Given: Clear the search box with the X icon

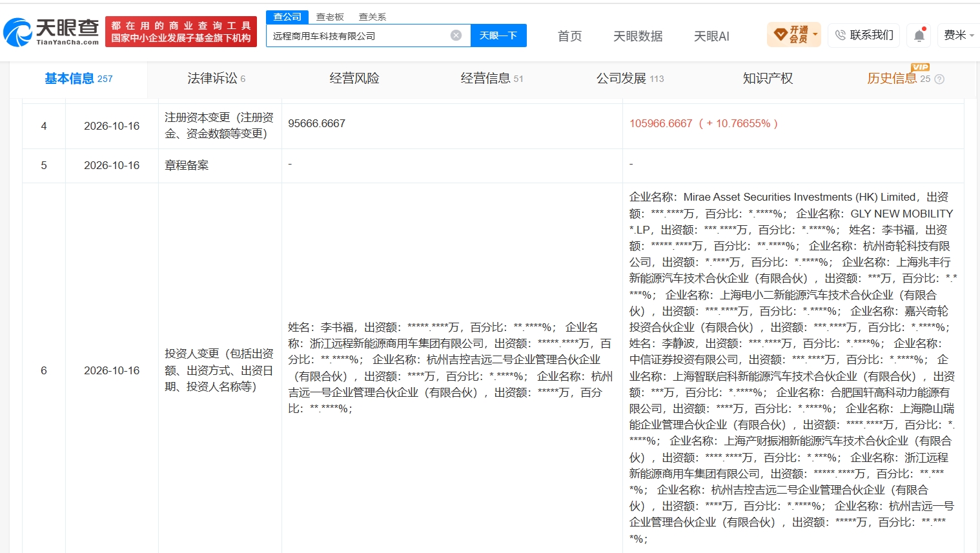Looking at the screenshot, I should (456, 35).
